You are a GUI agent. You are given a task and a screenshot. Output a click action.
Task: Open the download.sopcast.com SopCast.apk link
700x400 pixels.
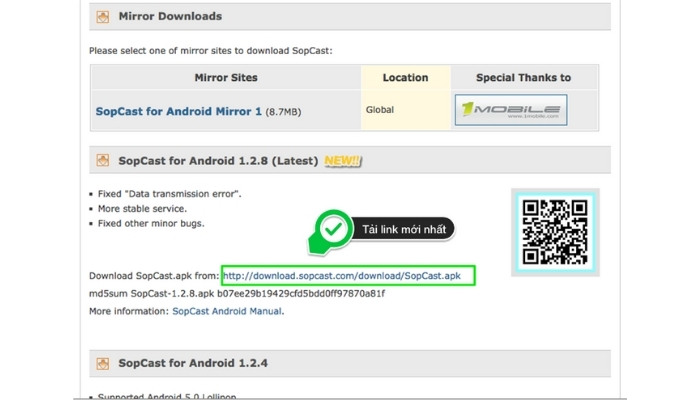click(342, 276)
